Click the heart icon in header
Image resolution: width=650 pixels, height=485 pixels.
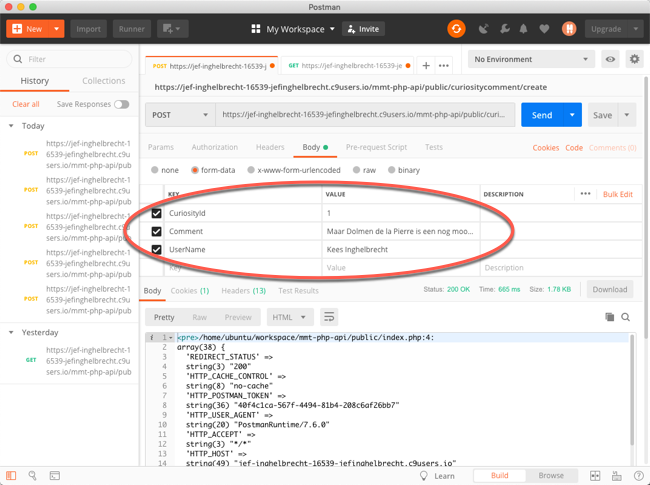544,29
